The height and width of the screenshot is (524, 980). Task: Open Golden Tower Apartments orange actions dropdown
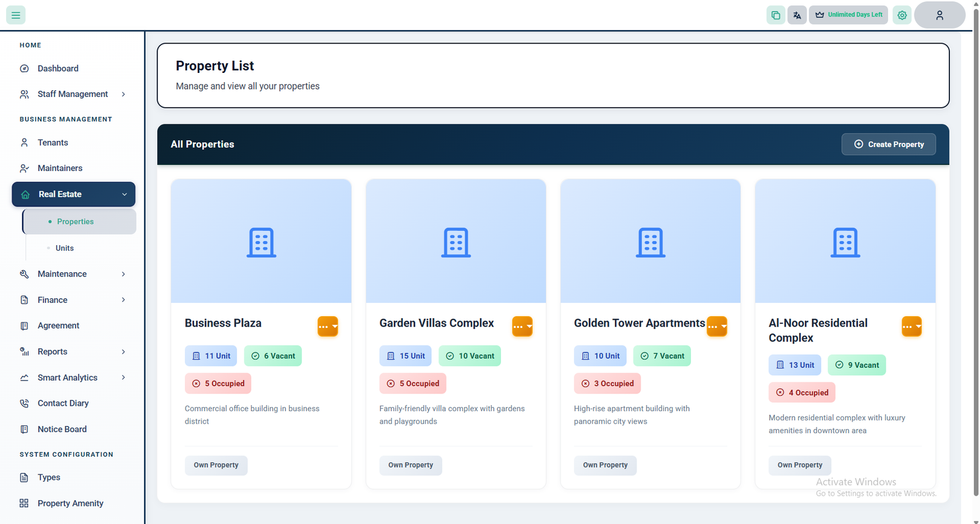click(x=717, y=326)
